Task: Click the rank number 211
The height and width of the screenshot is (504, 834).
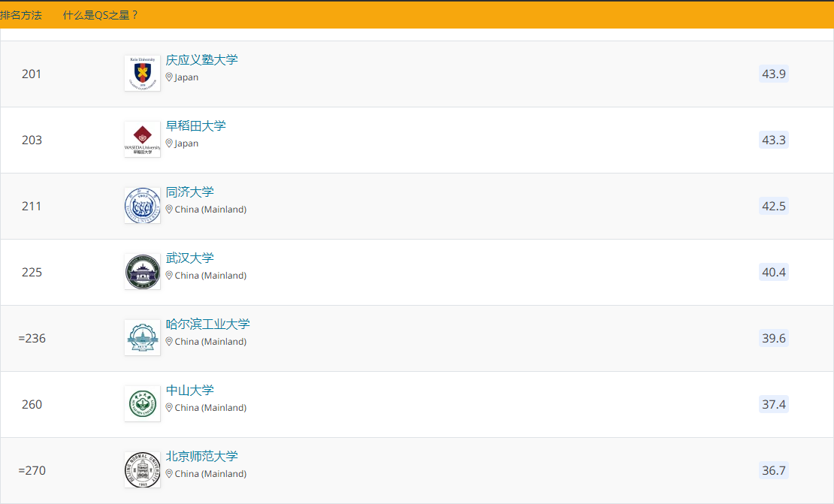Action: tap(32, 206)
